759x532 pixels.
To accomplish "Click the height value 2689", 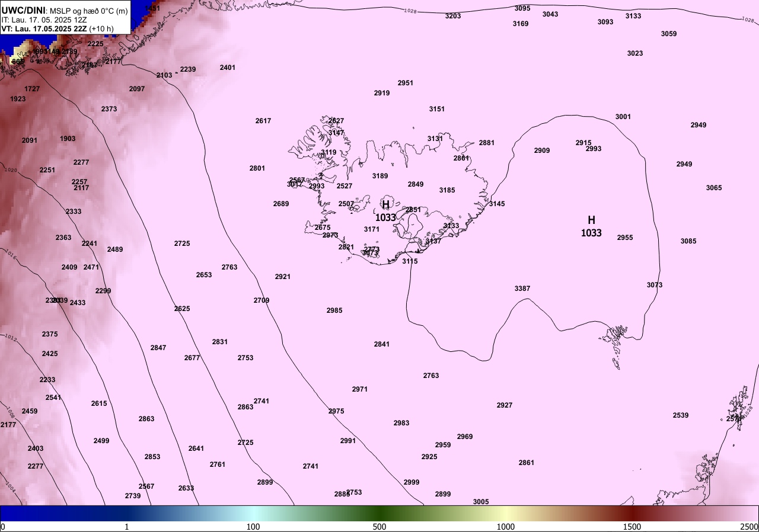I will click(281, 204).
